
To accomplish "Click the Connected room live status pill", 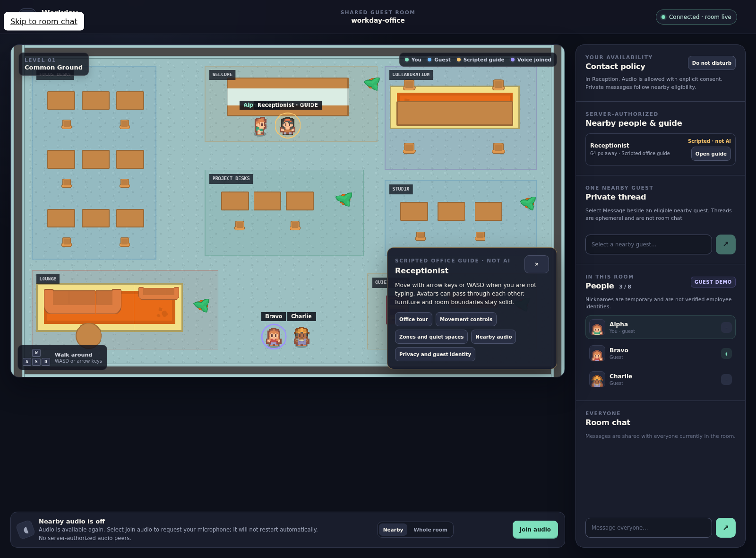I will pyautogui.click(x=696, y=17).
